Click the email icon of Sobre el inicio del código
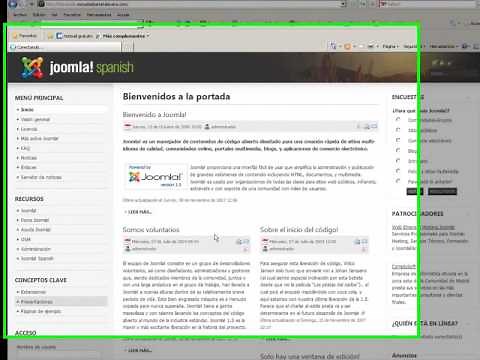 tap(365, 242)
